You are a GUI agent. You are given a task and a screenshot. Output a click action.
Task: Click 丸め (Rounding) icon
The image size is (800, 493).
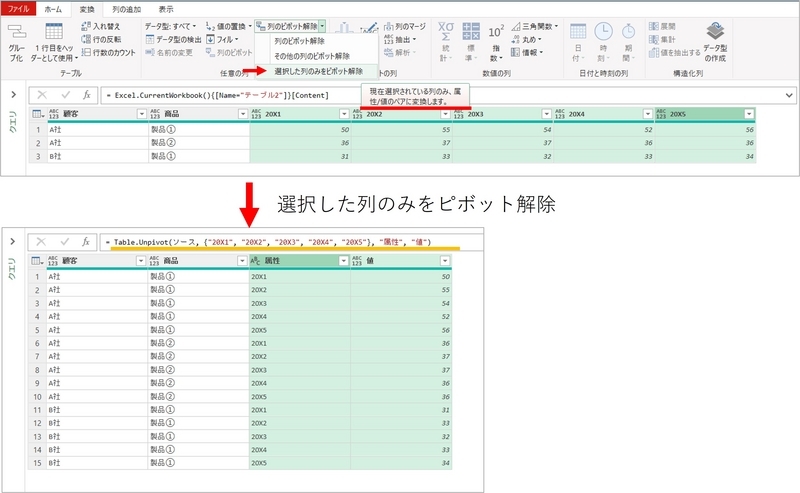pos(516,39)
